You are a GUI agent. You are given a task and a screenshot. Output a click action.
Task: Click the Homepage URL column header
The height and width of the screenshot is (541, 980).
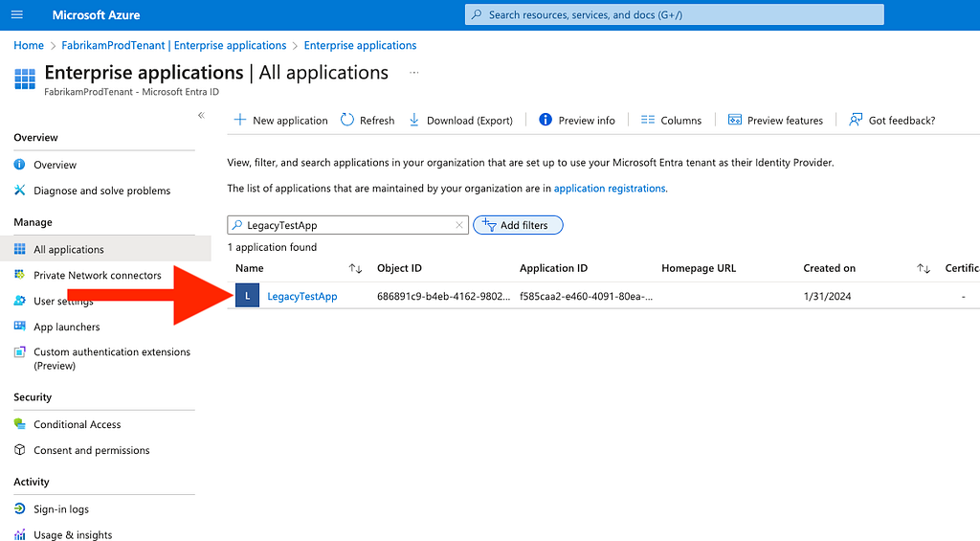coord(699,268)
